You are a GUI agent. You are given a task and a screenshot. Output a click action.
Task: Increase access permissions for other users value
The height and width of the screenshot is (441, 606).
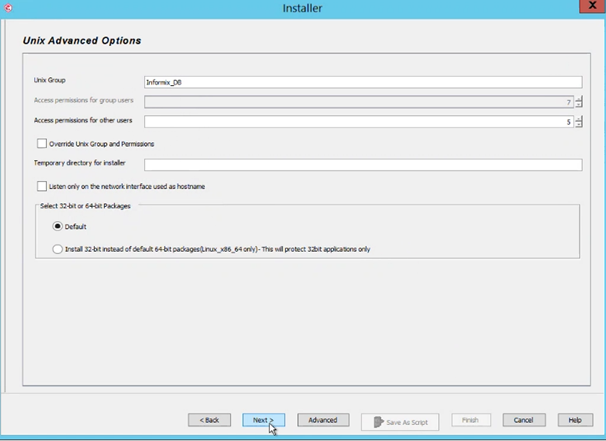tap(579, 119)
